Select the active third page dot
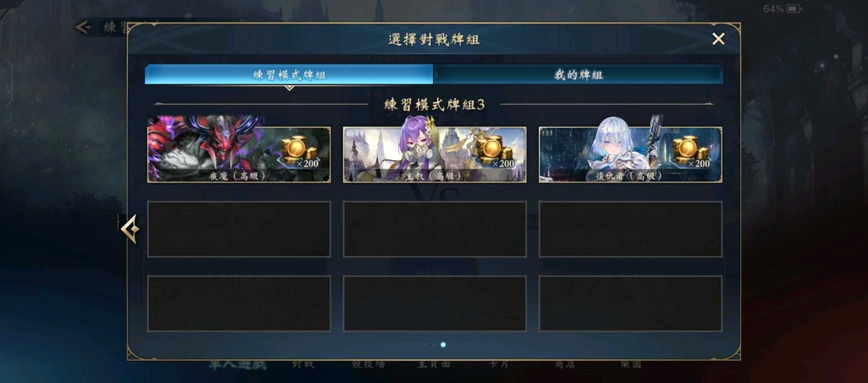Screen dimensions: 868x383 tap(443, 344)
